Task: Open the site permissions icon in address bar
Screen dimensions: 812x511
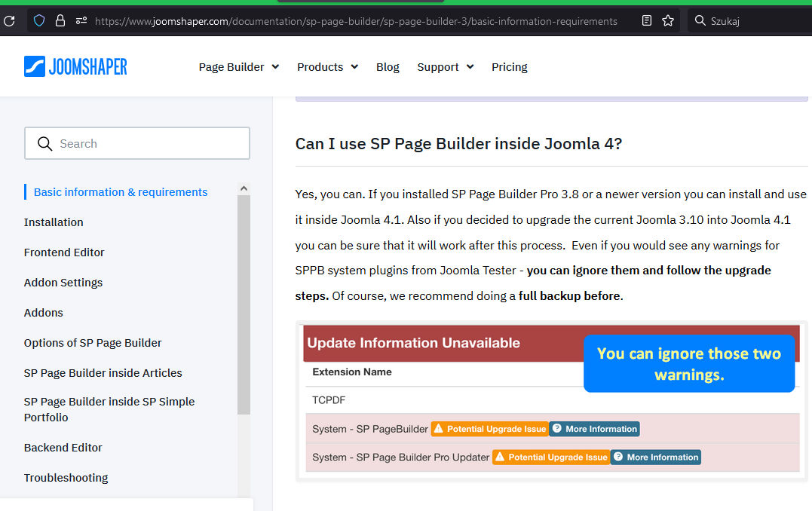Action: (81, 21)
